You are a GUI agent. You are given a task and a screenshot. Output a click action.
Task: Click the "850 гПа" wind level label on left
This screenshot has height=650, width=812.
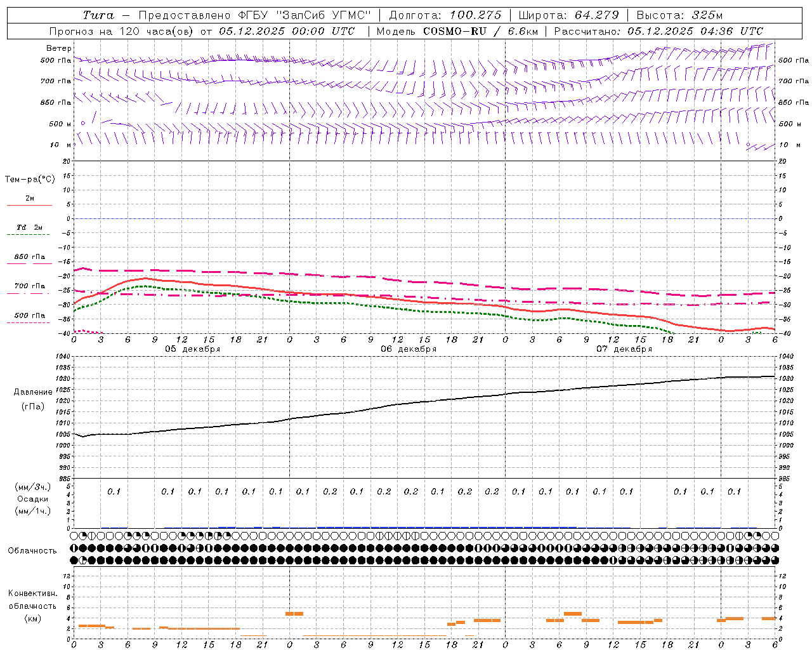(x=56, y=102)
